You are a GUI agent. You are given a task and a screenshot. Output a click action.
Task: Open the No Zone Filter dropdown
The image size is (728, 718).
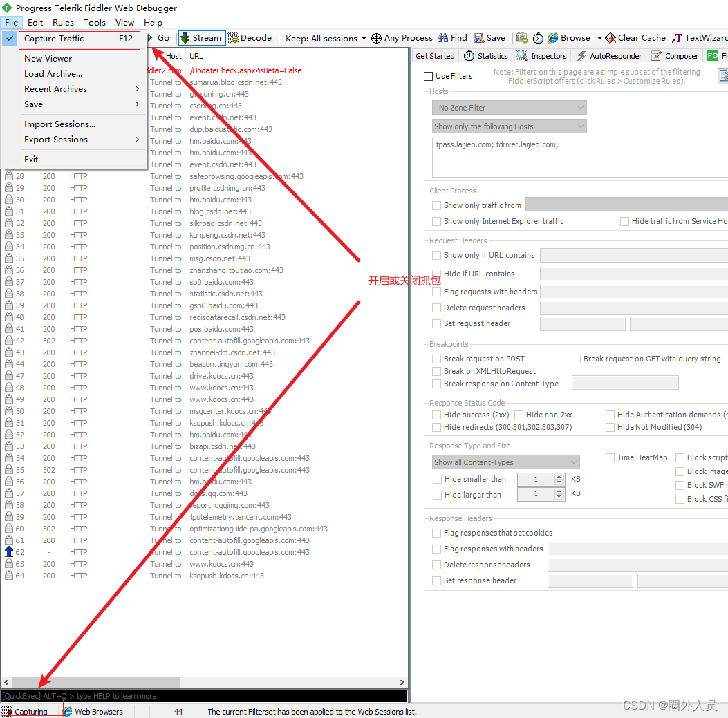[x=509, y=108]
